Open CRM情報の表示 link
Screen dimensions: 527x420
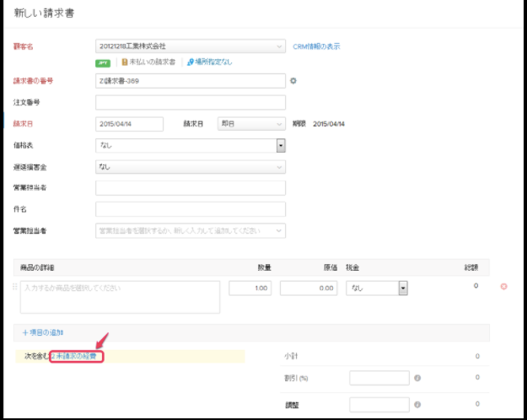coord(316,46)
